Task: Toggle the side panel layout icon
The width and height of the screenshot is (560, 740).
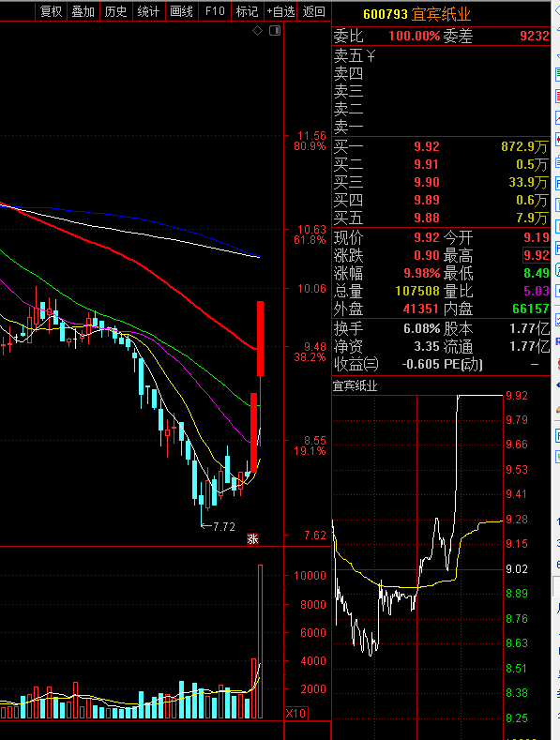Action: click(275, 31)
